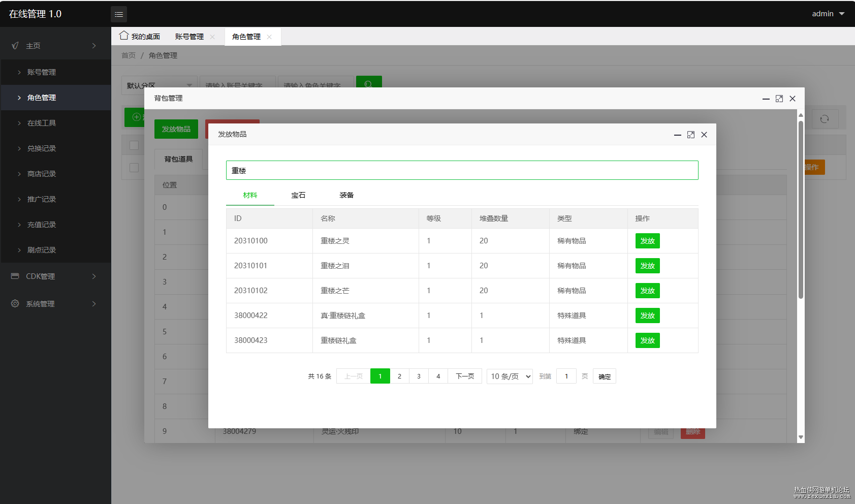Screen dimensions: 855x504
Task: Tick the first row checkbox in role table
Action: click(134, 168)
